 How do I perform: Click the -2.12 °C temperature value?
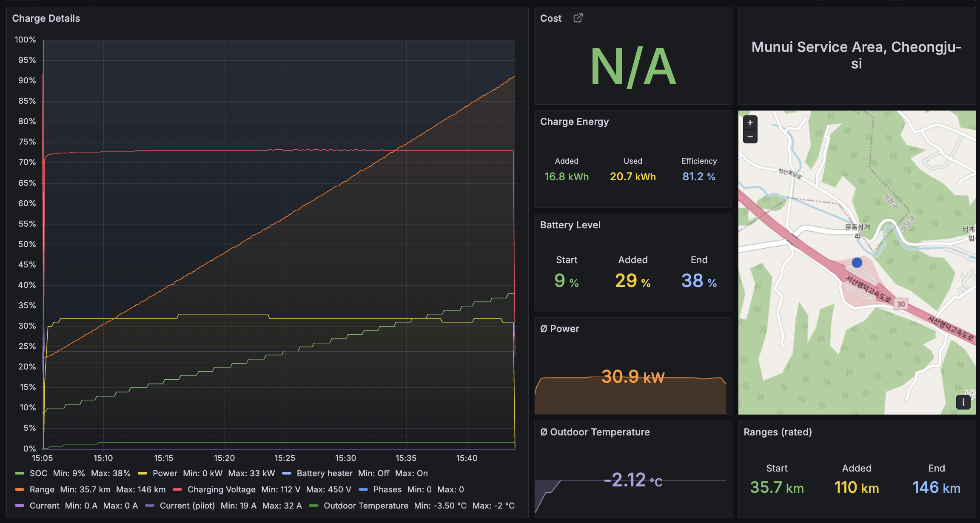click(x=633, y=480)
